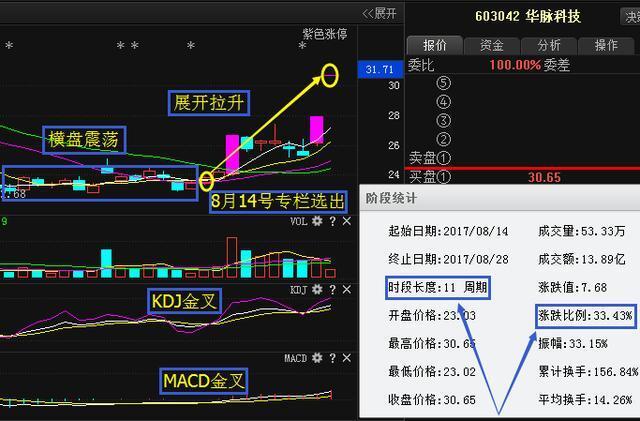This screenshot has width=640, height=421.
Task: Close the VOL indicator panel
Action: pos(345,222)
